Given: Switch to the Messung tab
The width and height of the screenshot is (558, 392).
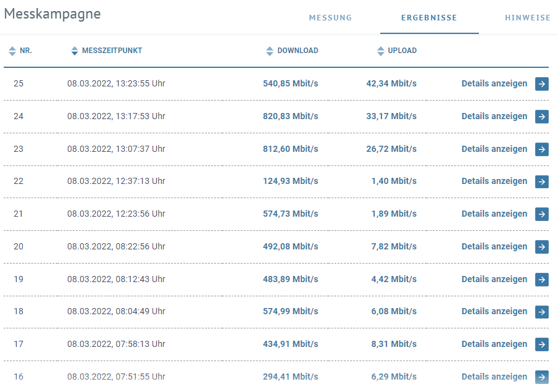Looking at the screenshot, I should click(330, 18).
